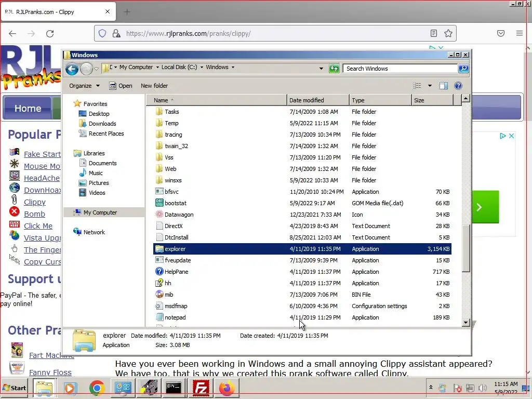Image resolution: width=532 pixels, height=399 pixels.
Task: Click the Explorer back arrow button
Action: (x=72, y=69)
